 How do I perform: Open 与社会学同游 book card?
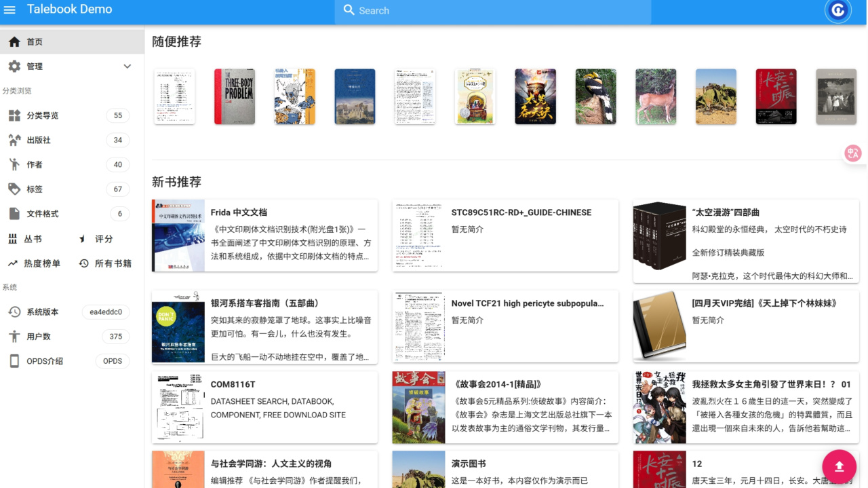coord(264,469)
